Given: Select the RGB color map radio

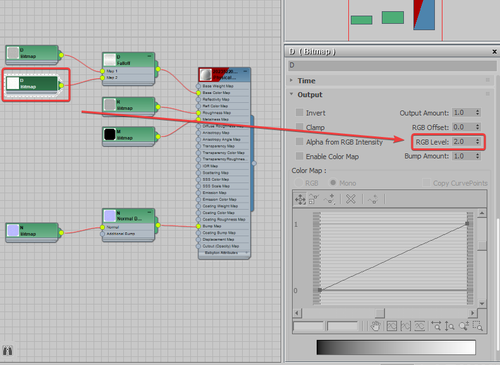Looking at the screenshot, I should tap(299, 183).
